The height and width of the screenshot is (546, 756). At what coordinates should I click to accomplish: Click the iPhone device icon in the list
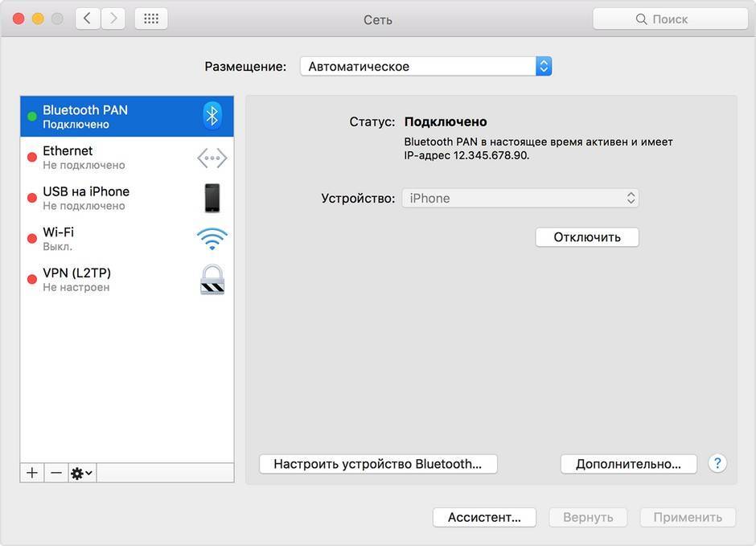click(x=212, y=198)
